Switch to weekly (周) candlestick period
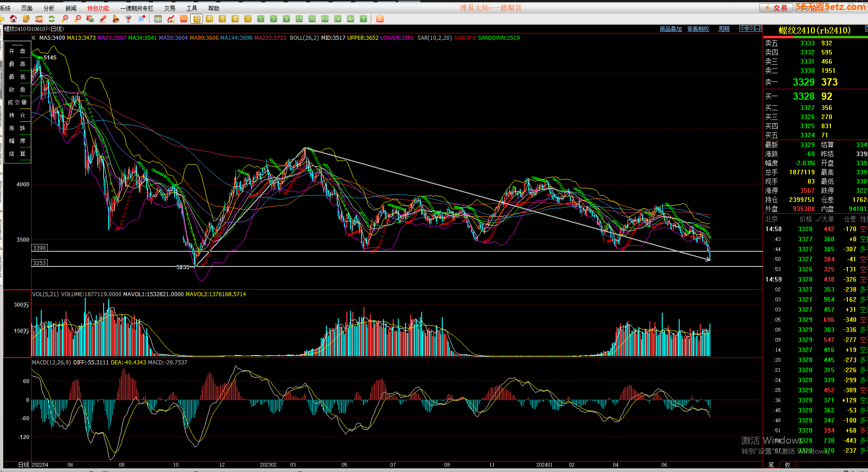 [x=209, y=19]
